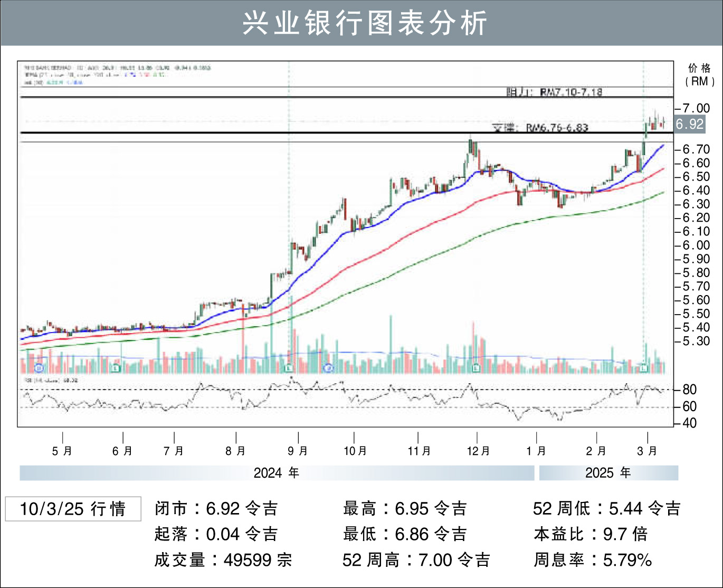The image size is (723, 588).
Task: Click the earnings marker near 3 月
Action: (643, 368)
